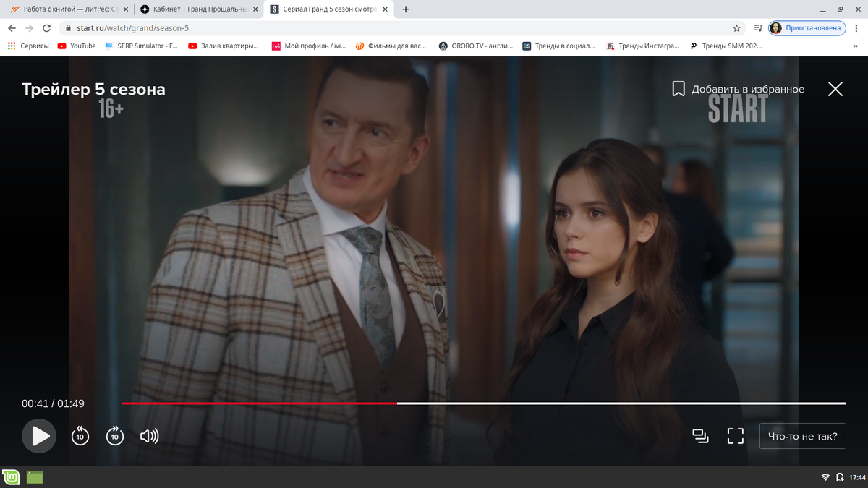Image resolution: width=868 pixels, height=488 pixels.
Task: Close the 'Работа с книгой' tab
Action: (x=124, y=9)
